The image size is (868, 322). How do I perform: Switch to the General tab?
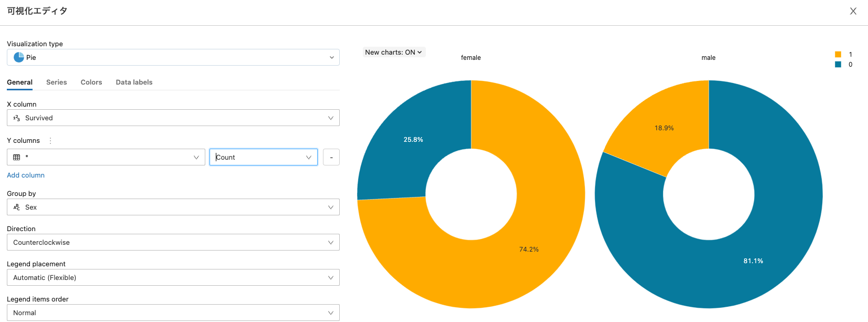19,82
